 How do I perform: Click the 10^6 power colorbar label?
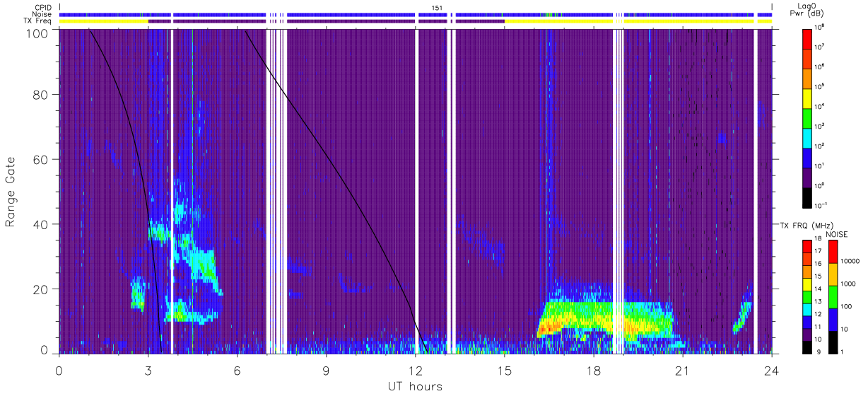[x=820, y=66]
